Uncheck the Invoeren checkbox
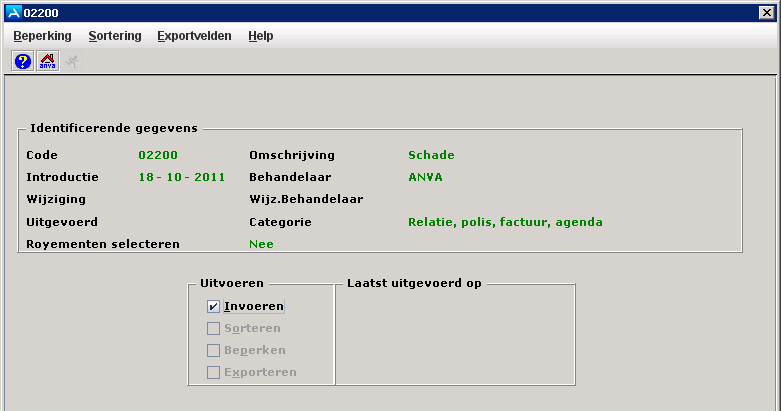The height and width of the screenshot is (411, 781). [x=213, y=307]
